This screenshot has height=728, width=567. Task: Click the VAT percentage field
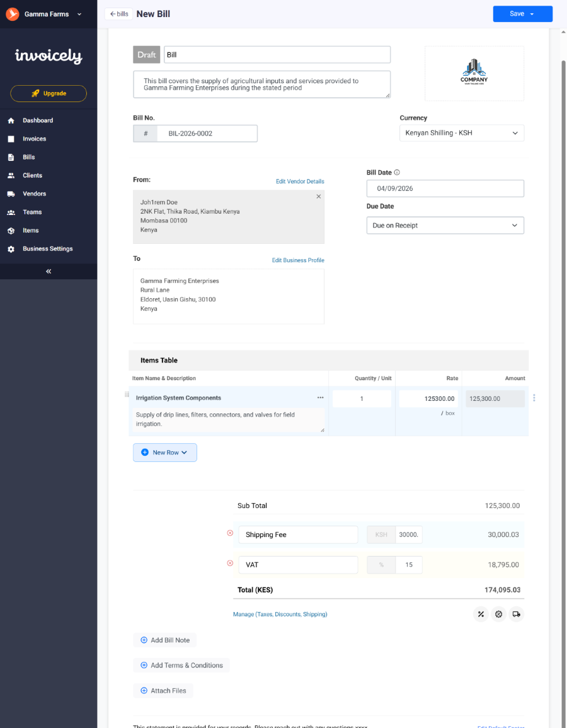point(409,565)
